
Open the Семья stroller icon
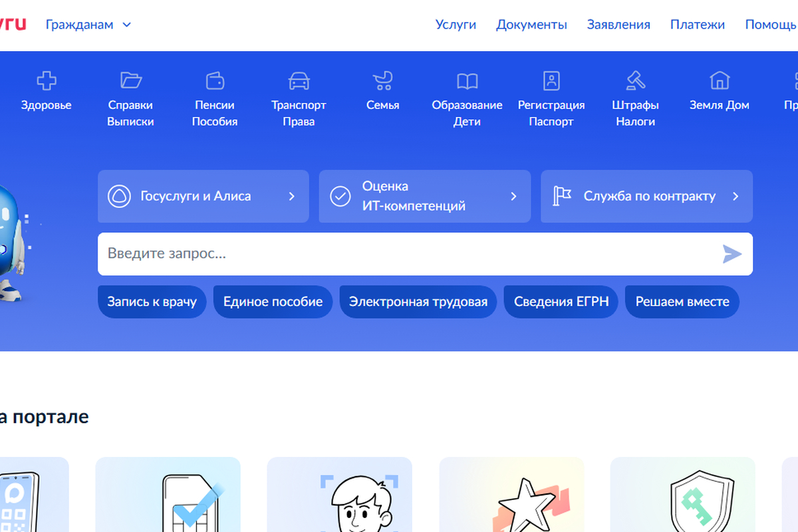[x=382, y=81]
